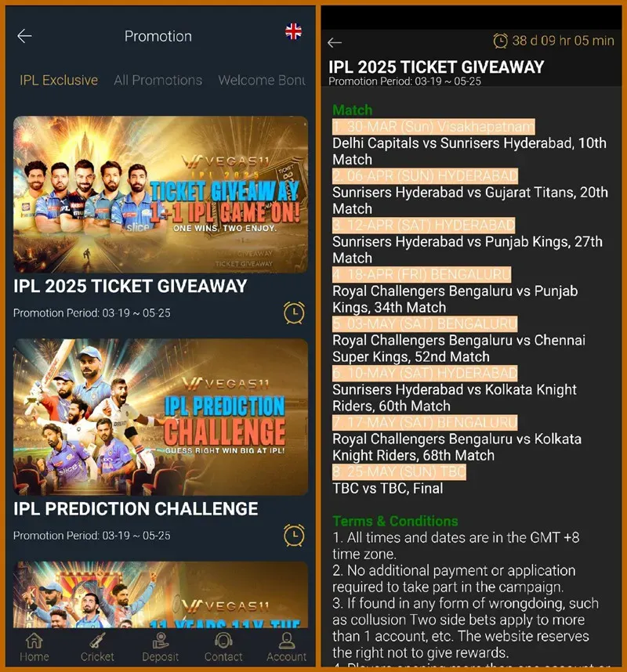
Task: Switch to the IPL Exclusive tab
Action: [x=58, y=80]
